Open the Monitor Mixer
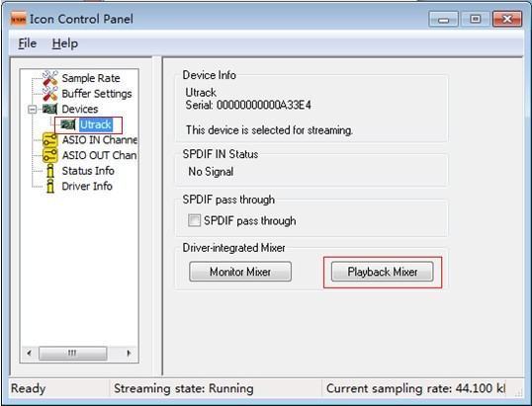The width and height of the screenshot is (532, 406). (x=240, y=272)
